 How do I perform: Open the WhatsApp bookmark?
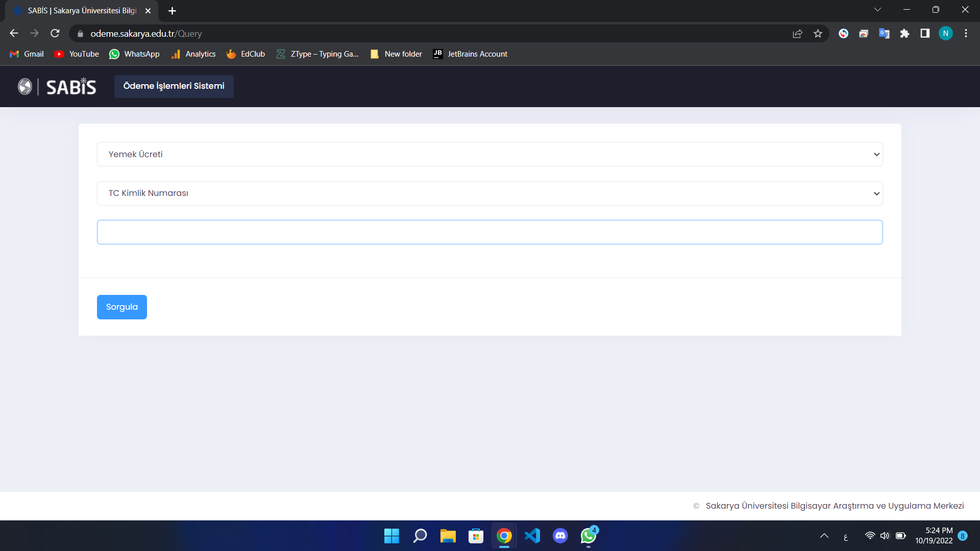pos(134,54)
